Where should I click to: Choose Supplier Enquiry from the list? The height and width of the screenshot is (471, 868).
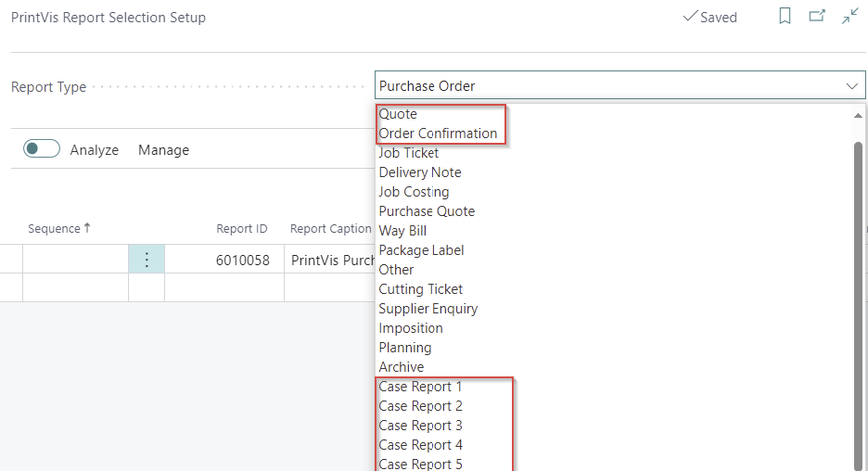click(428, 309)
